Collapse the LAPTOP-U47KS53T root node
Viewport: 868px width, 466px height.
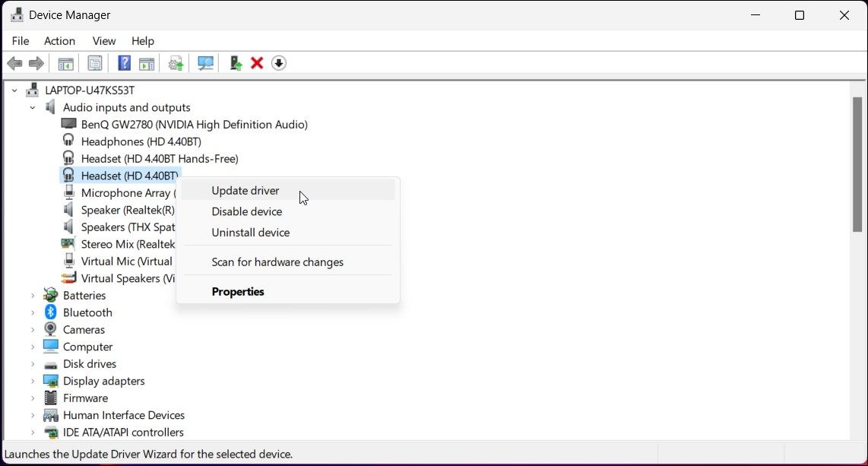14,90
